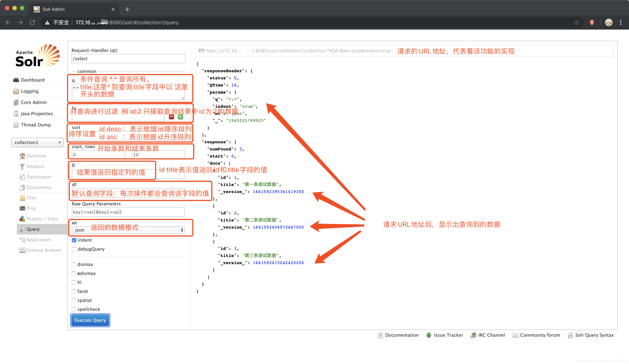Enable the spatial checkbox
The width and height of the screenshot is (629, 364).
pos(74,300)
